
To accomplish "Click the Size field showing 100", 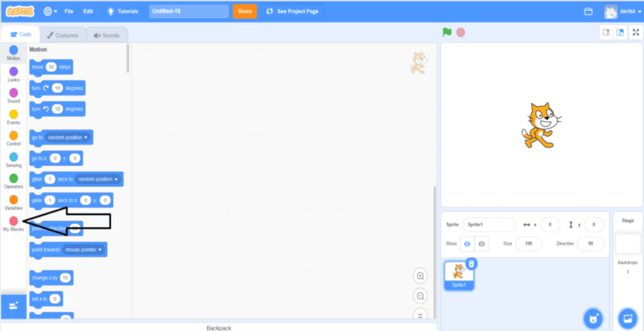I will click(528, 244).
